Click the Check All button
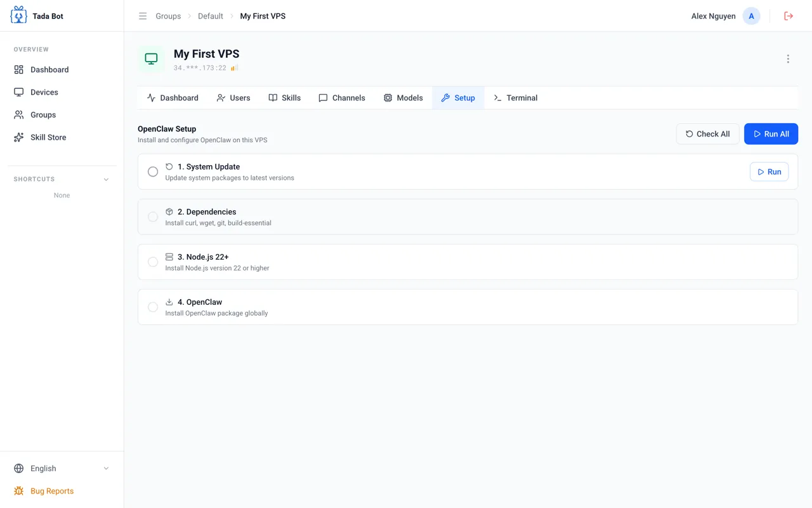 (707, 134)
